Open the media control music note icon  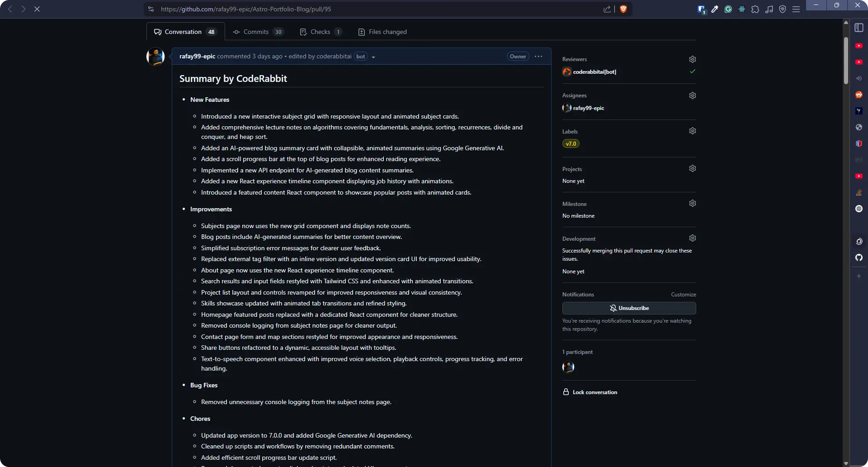tap(769, 9)
